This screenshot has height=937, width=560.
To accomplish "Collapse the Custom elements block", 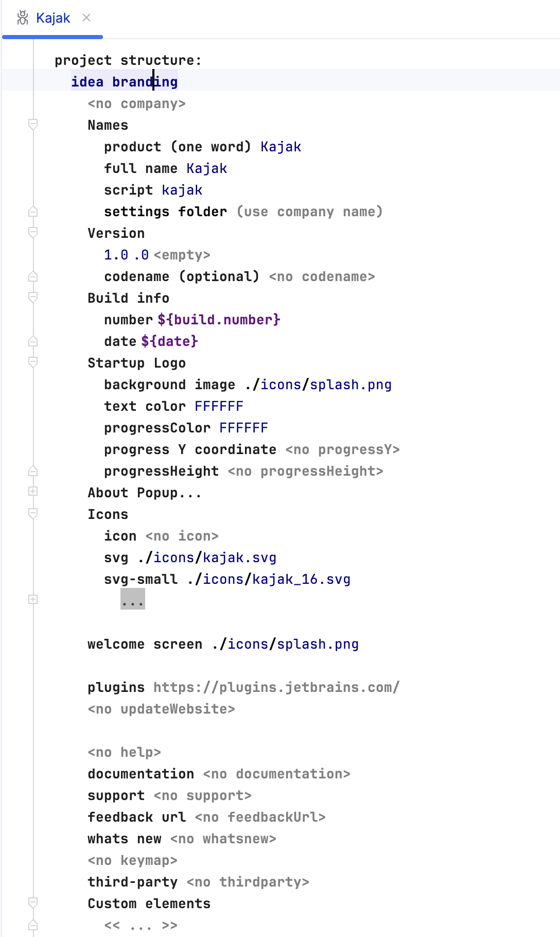I will (33, 903).
